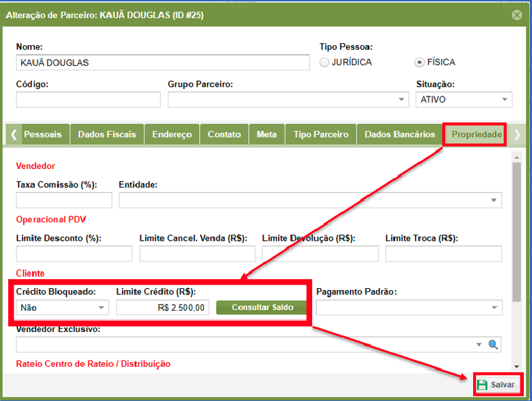
Task: Click the Tipo Pessoa label
Action: tap(346, 47)
